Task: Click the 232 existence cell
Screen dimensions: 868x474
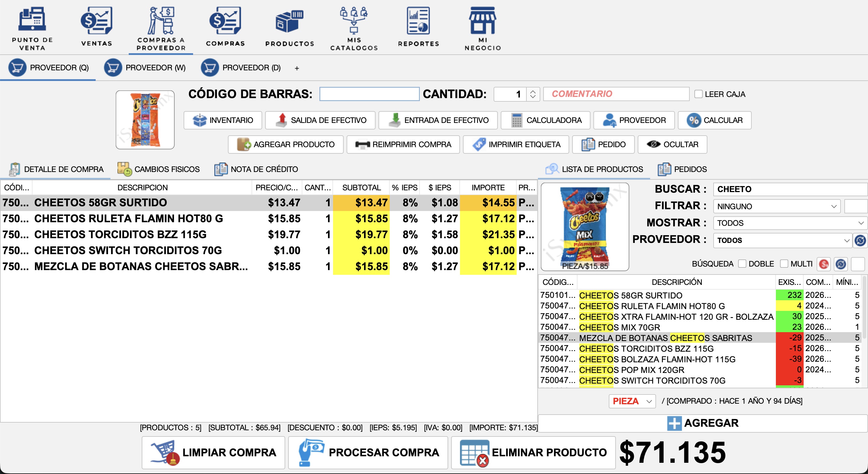Action: (789, 295)
